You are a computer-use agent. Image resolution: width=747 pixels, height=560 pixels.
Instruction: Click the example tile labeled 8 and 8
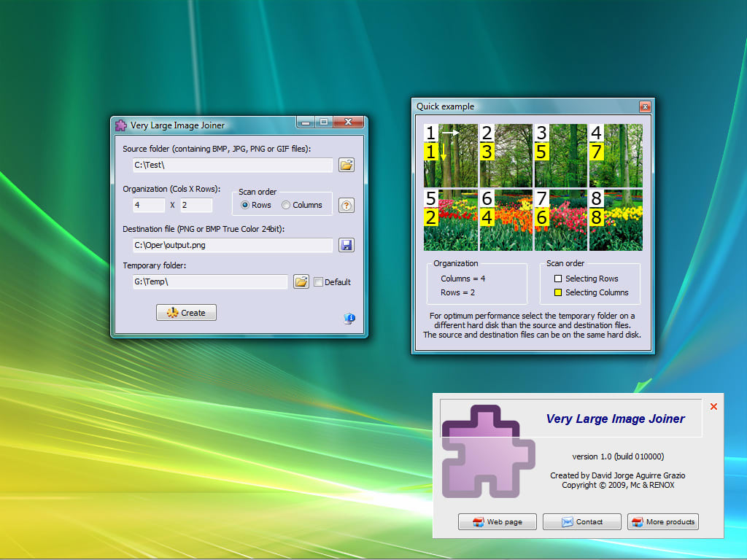click(x=616, y=220)
